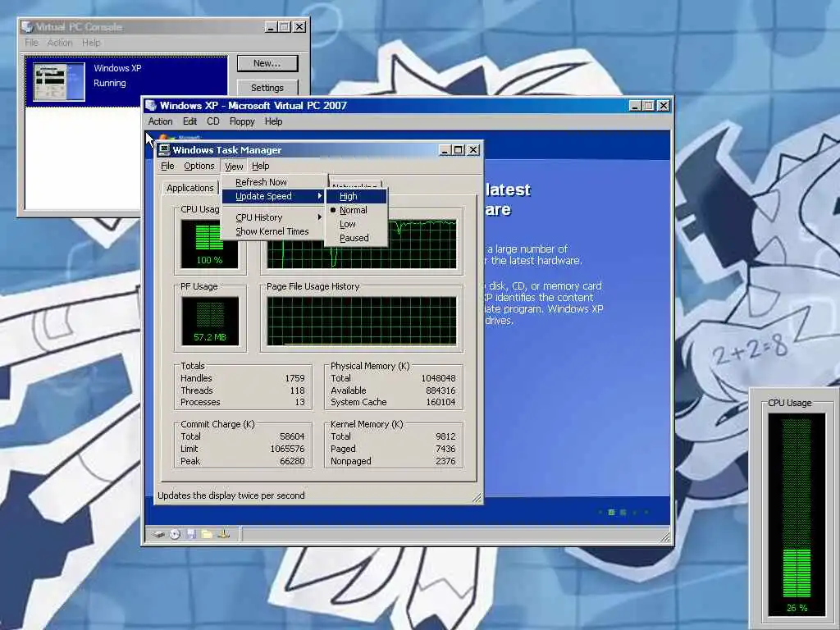
Task: Click the Threads value 118
Action: pyautogui.click(x=297, y=390)
